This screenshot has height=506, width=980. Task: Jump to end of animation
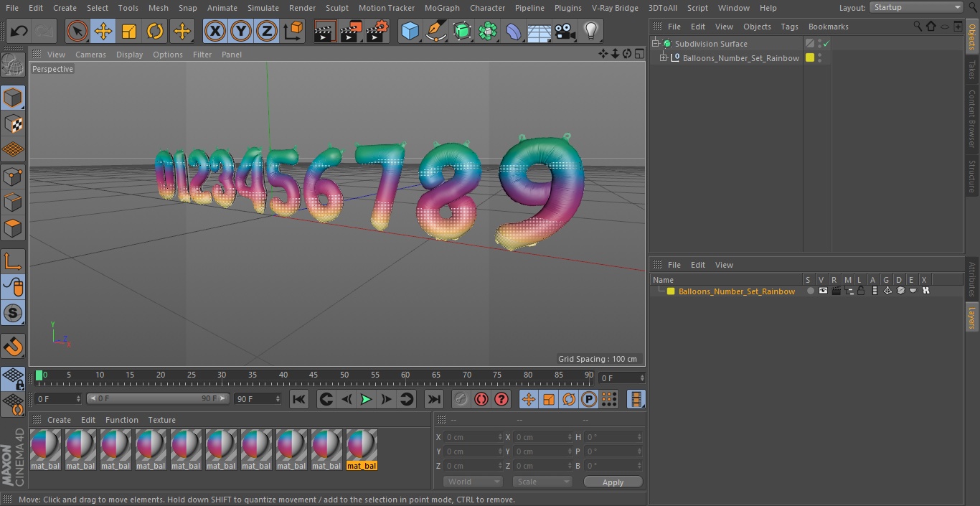coord(433,399)
